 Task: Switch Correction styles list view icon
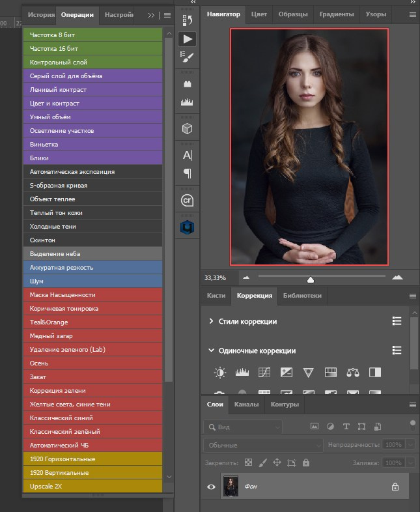pyautogui.click(x=397, y=321)
